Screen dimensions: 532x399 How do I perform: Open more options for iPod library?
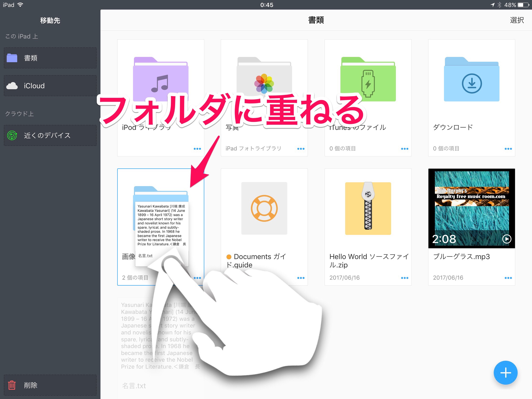[197, 149]
